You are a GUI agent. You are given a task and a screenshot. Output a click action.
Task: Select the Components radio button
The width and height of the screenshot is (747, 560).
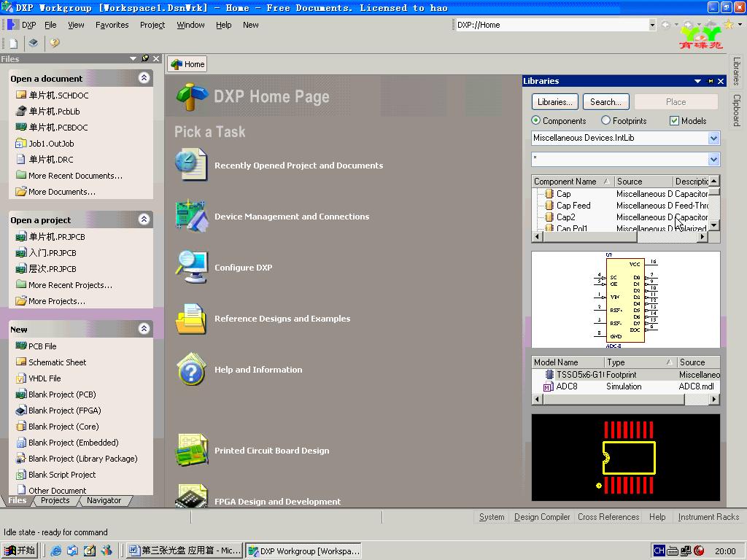click(x=536, y=120)
